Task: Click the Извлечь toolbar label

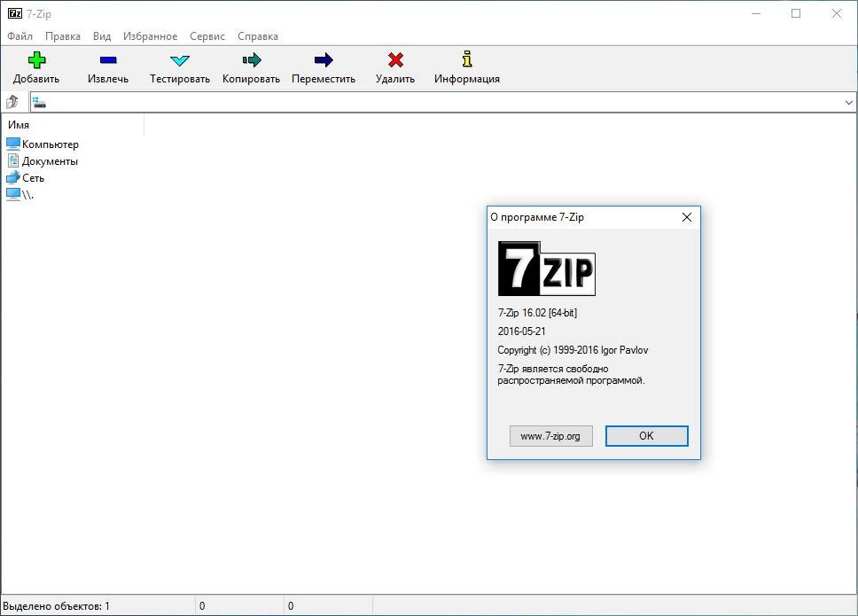Action: click(x=108, y=79)
